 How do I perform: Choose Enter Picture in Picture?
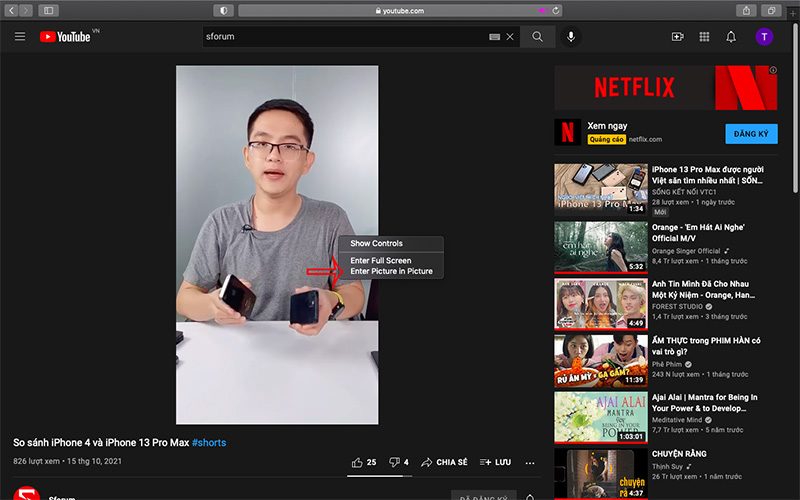[391, 271]
